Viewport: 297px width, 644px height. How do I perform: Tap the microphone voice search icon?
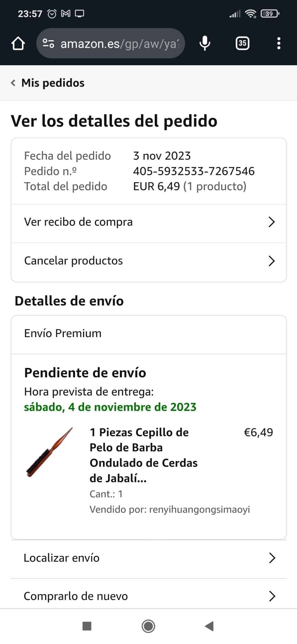(x=205, y=43)
